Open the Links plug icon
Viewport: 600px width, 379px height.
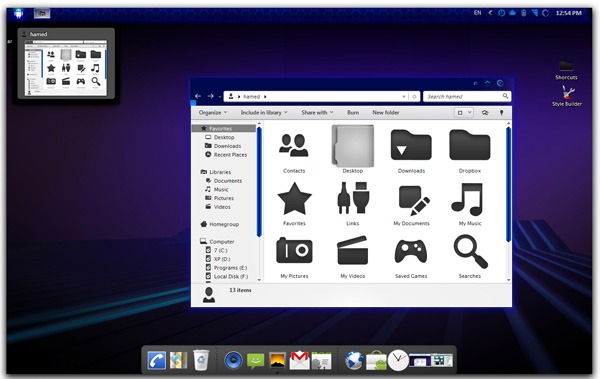353,198
